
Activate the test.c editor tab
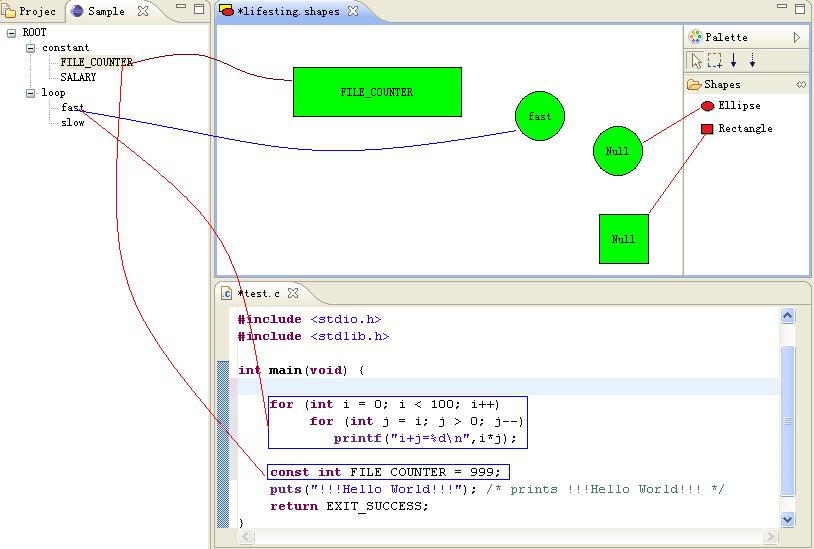point(259,293)
